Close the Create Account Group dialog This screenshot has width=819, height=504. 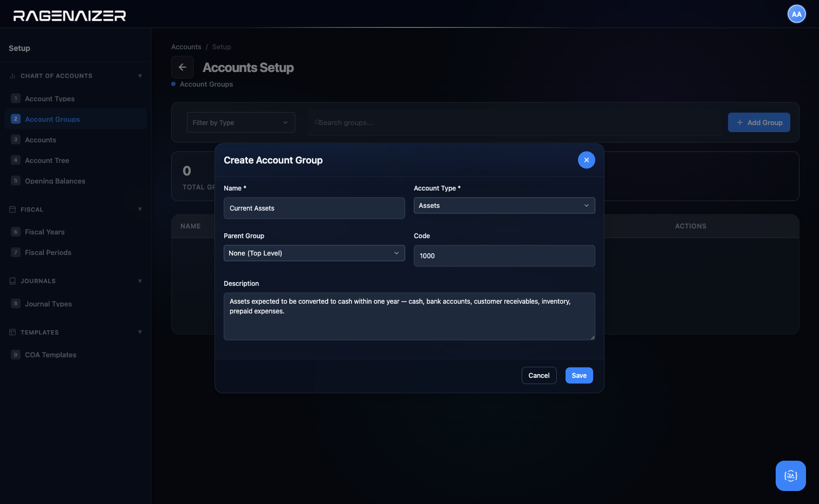[x=586, y=160]
